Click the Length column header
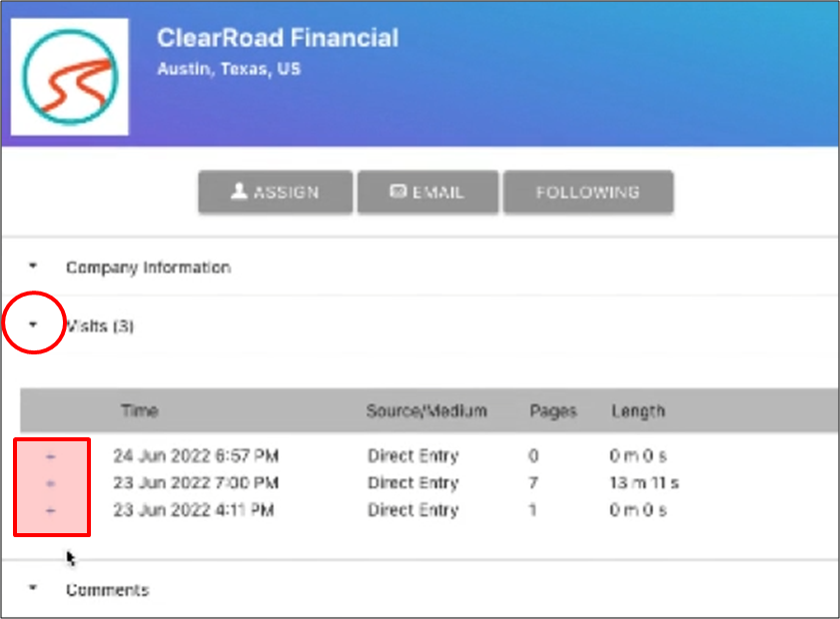 point(637,410)
